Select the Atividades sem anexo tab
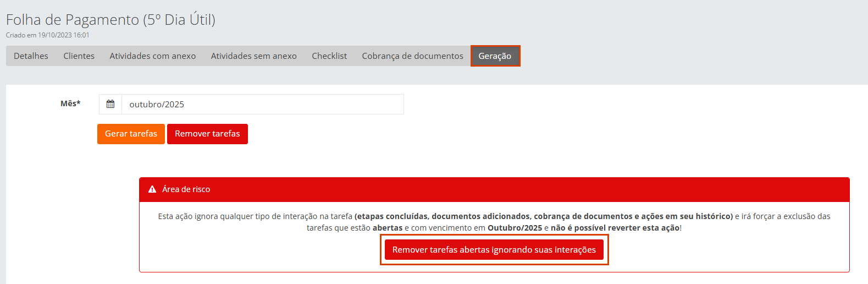Viewport: 868px width, 284px height. [253, 56]
